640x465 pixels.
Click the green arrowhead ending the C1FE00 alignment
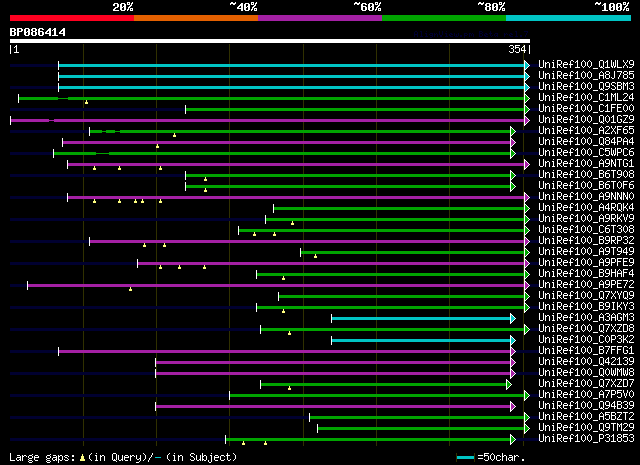tap(527, 109)
